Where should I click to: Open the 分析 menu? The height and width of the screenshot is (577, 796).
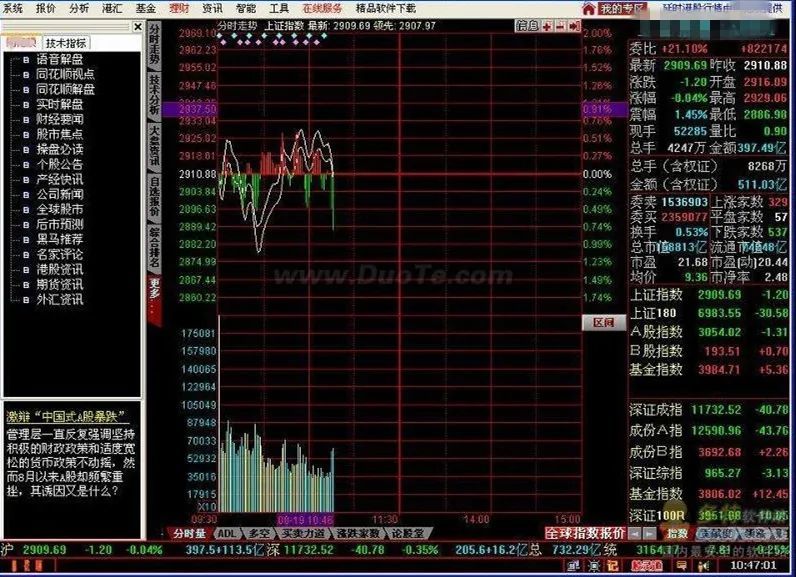click(x=79, y=8)
